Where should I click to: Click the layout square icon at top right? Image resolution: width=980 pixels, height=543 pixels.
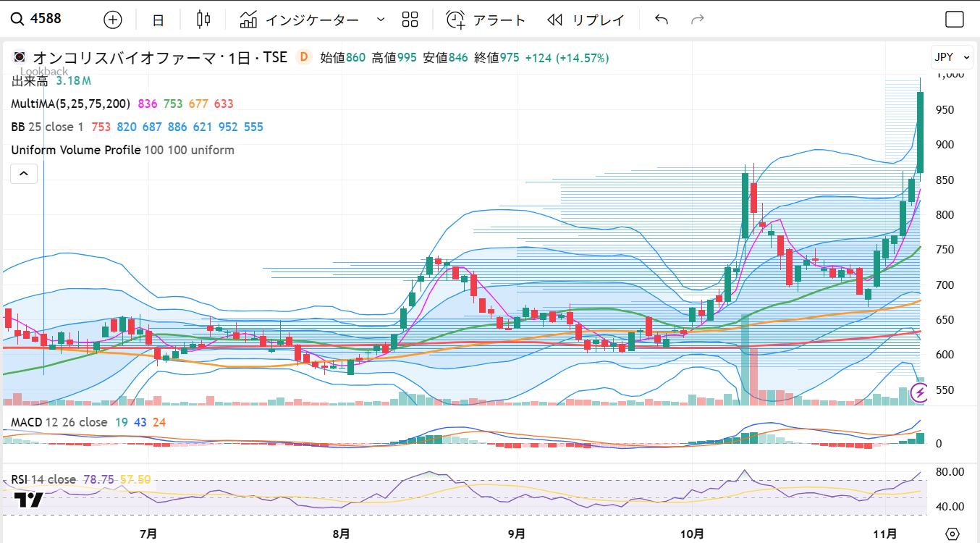click(x=955, y=20)
